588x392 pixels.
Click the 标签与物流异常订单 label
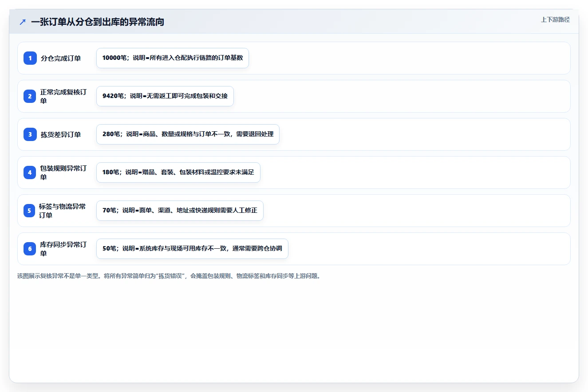pos(63,211)
